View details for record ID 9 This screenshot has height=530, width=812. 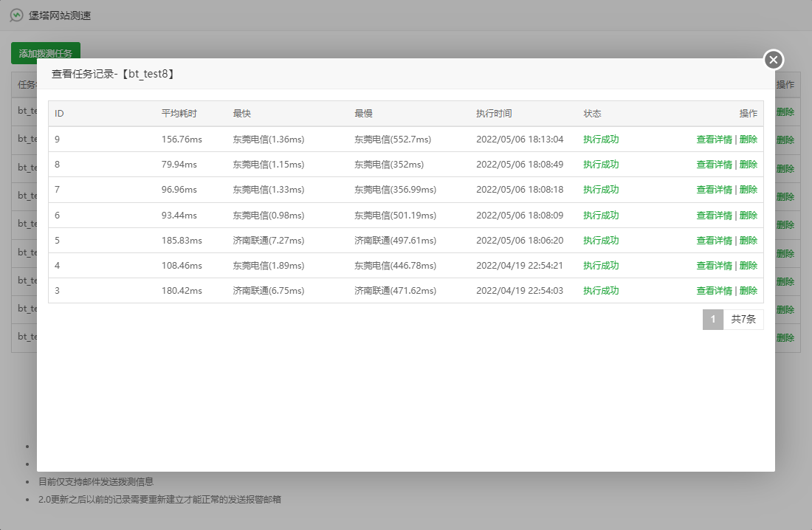click(714, 140)
